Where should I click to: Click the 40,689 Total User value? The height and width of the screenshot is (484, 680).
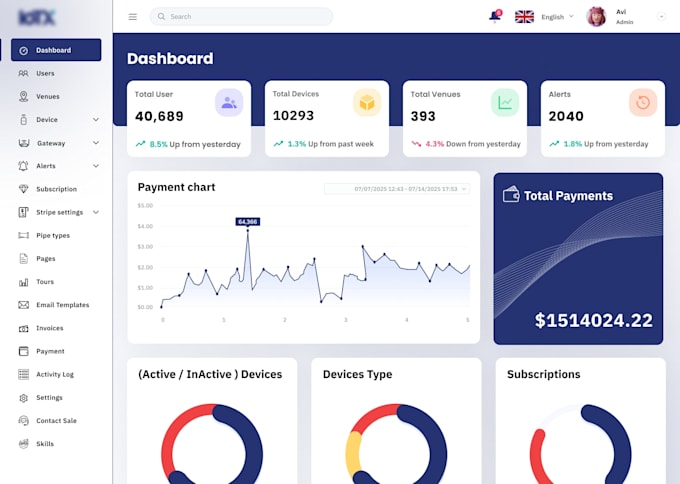(x=159, y=116)
